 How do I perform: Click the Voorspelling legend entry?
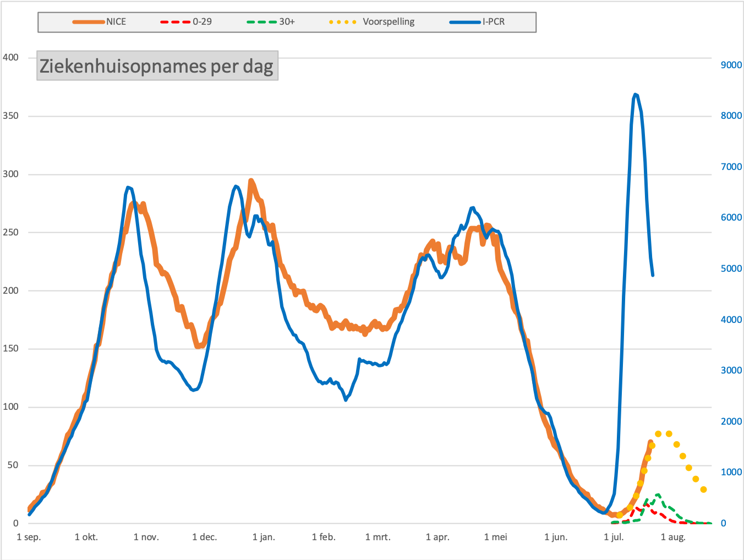point(371,22)
